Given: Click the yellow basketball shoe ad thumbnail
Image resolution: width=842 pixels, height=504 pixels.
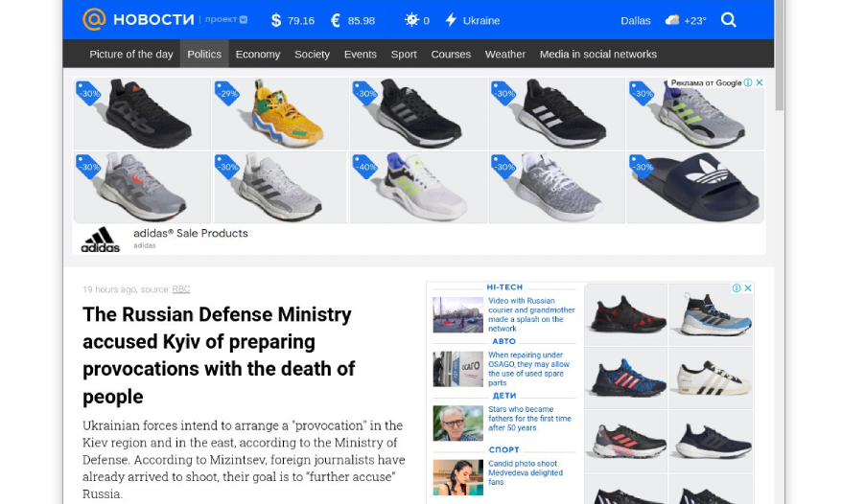Looking at the screenshot, I should click(x=280, y=113).
